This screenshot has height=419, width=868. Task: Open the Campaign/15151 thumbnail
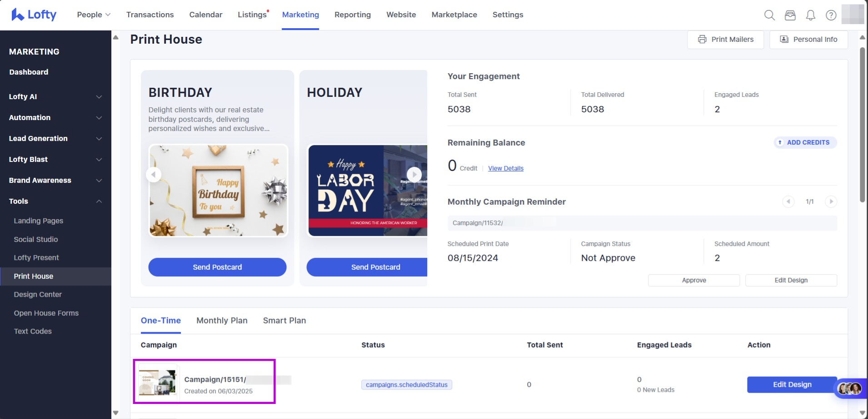[x=157, y=382]
